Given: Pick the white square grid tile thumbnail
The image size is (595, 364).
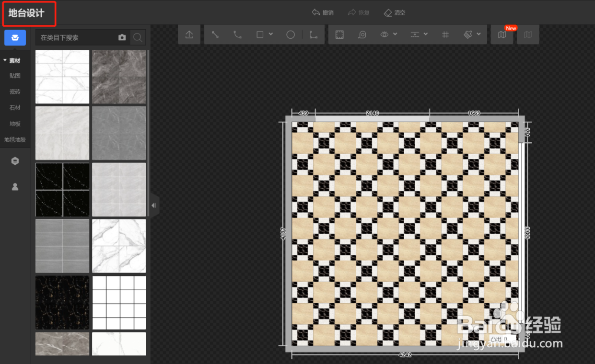Looking at the screenshot, I should pos(119,303).
